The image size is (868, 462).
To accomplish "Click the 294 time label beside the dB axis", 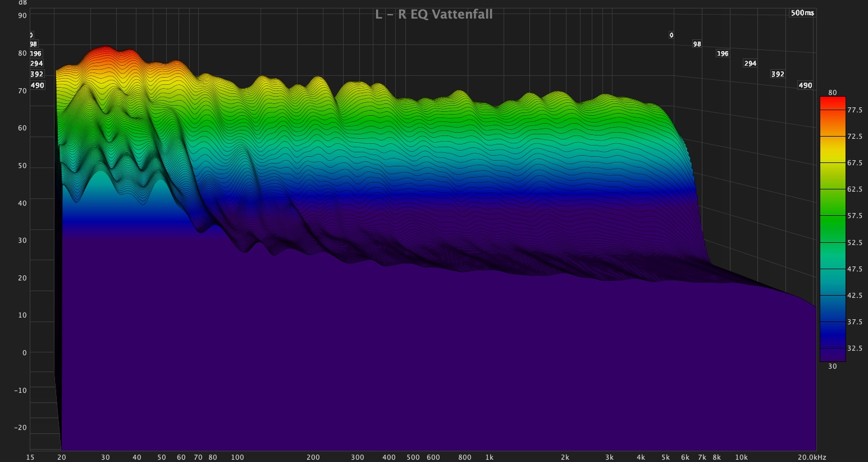I will pyautogui.click(x=36, y=64).
